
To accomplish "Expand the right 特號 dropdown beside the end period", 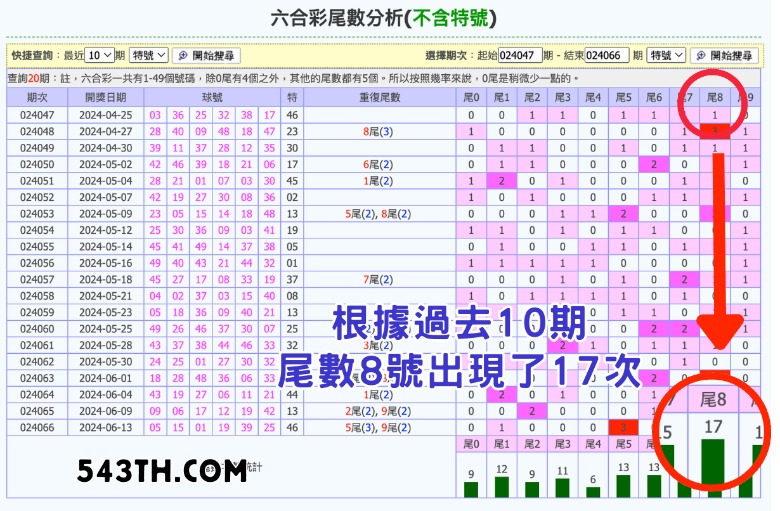I will (x=665, y=56).
